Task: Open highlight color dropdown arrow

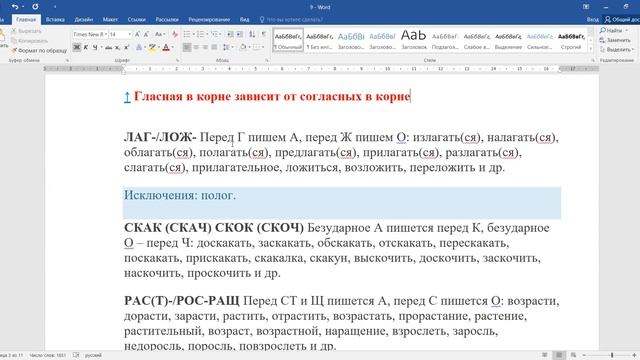Action: (x=159, y=47)
